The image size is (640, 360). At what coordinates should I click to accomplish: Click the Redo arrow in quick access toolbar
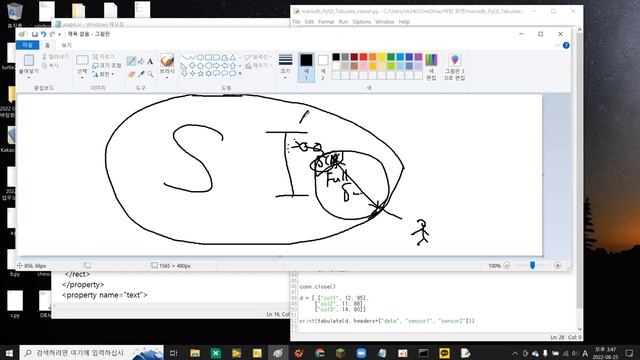pyautogui.click(x=52, y=34)
